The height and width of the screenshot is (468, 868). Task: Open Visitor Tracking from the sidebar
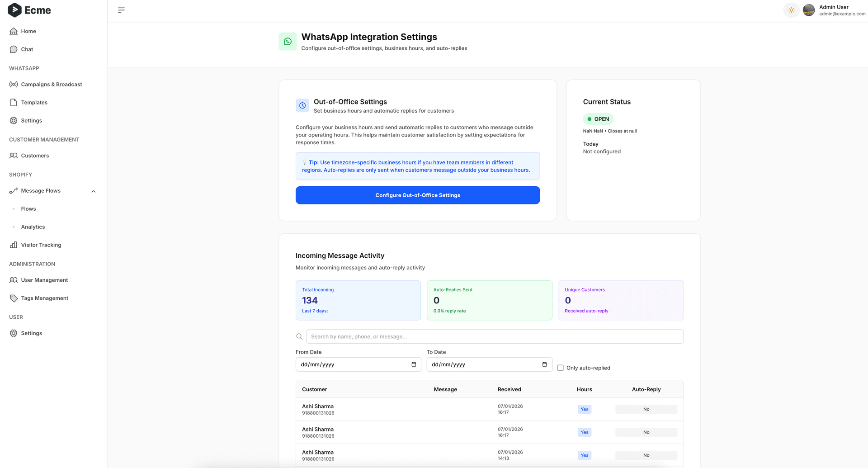coord(41,245)
